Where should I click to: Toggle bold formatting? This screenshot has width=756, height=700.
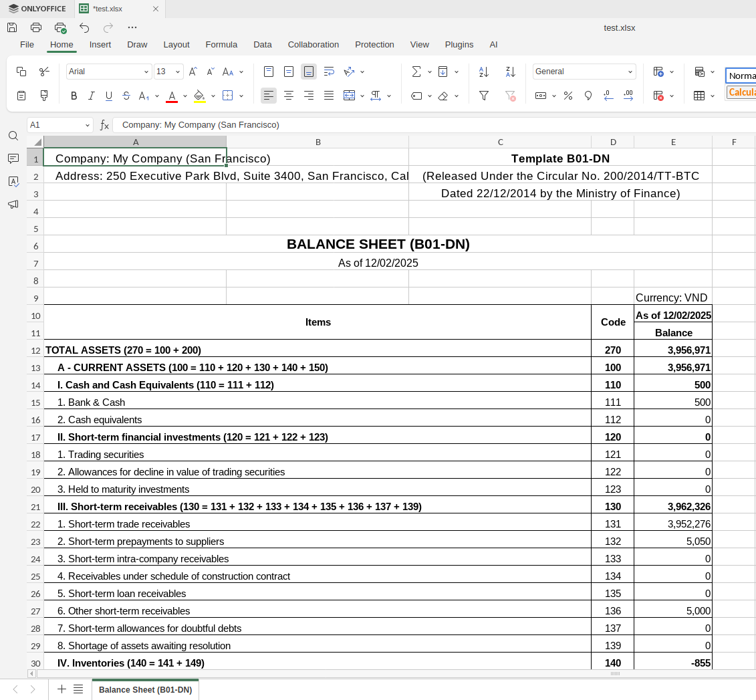pyautogui.click(x=74, y=96)
